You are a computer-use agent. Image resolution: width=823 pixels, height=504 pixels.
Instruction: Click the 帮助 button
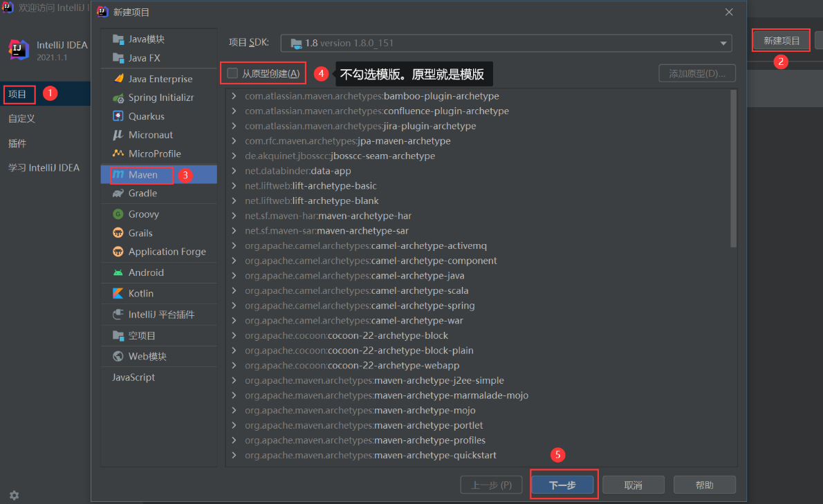click(x=704, y=485)
